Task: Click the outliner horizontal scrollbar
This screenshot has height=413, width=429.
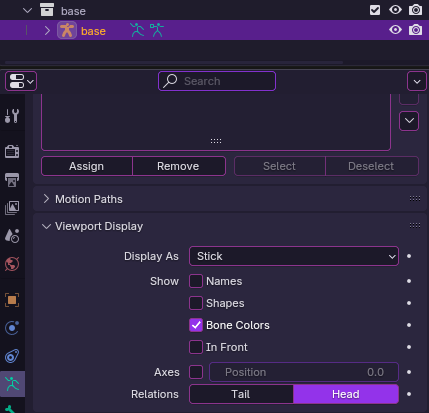Action: point(174,62)
